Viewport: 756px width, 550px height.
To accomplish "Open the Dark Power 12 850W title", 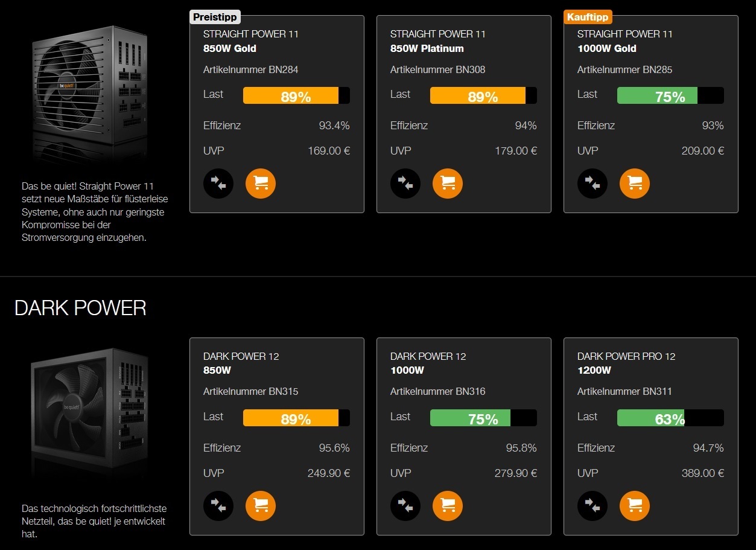I will 241,363.
